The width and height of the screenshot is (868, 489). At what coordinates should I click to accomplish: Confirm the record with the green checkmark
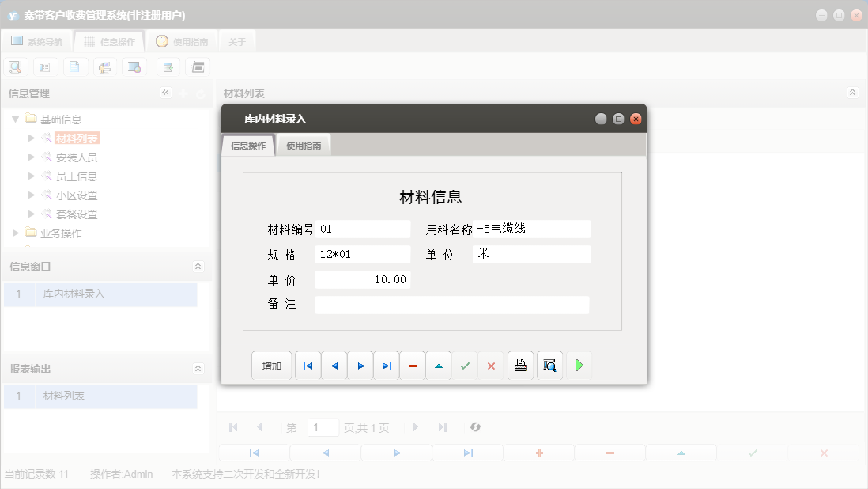[465, 365]
